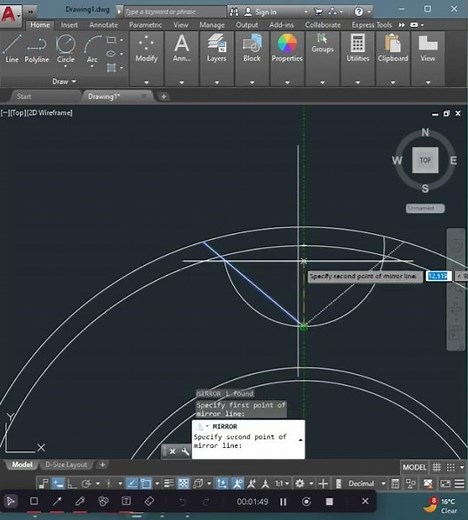468x520 pixels.
Task: Switch to the Annotate ribbon tab
Action: (103, 25)
